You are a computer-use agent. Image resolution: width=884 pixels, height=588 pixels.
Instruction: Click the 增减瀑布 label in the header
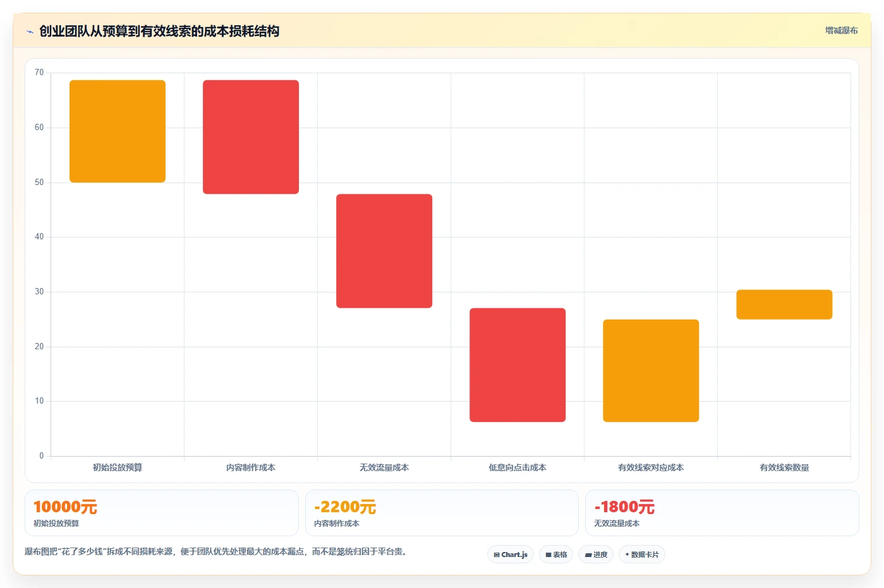tap(841, 30)
